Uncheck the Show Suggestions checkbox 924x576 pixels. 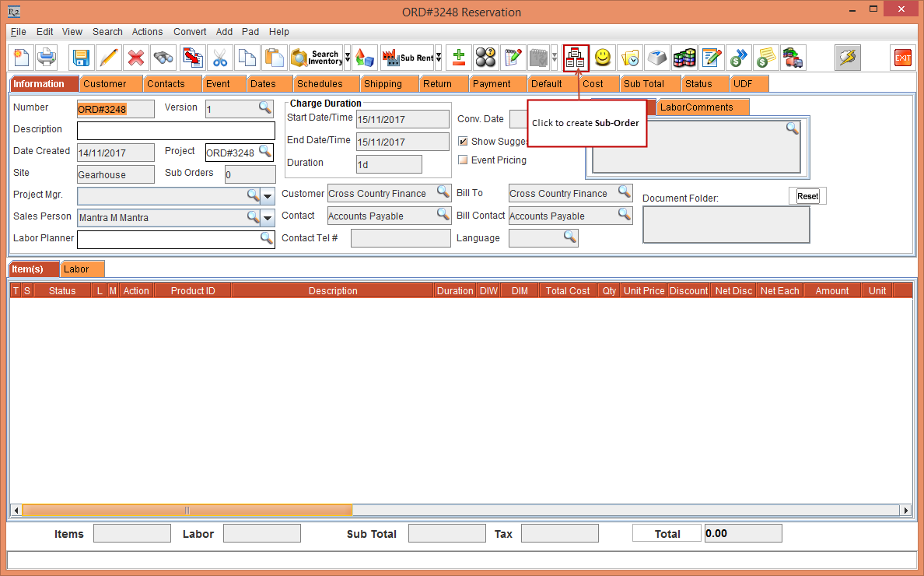pyautogui.click(x=464, y=142)
